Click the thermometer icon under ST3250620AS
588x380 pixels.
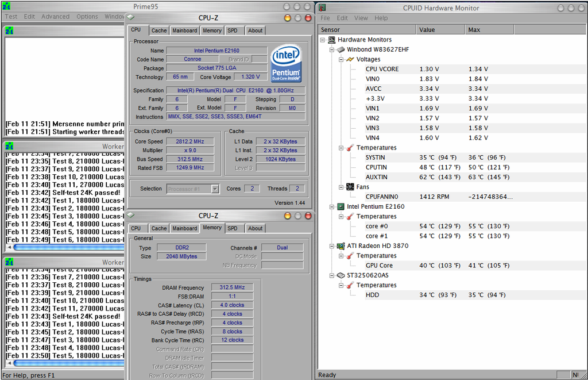[x=350, y=285]
